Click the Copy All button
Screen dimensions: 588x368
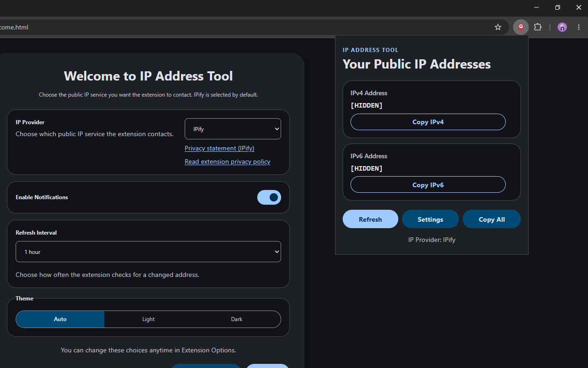[x=492, y=219]
